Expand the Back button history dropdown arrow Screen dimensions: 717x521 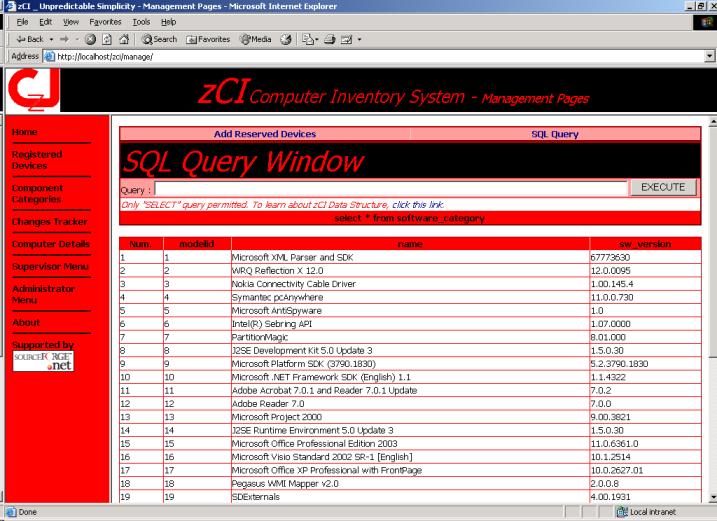pyautogui.click(x=51, y=39)
